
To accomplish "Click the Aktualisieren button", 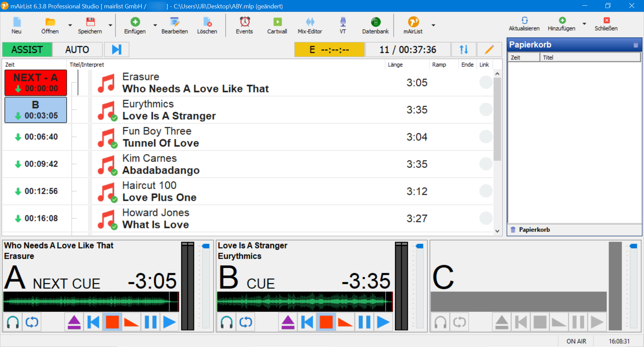I will 524,24.
